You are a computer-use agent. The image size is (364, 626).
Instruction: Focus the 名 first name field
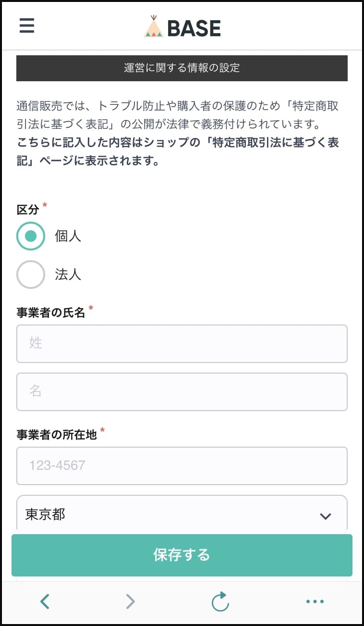pos(182,391)
